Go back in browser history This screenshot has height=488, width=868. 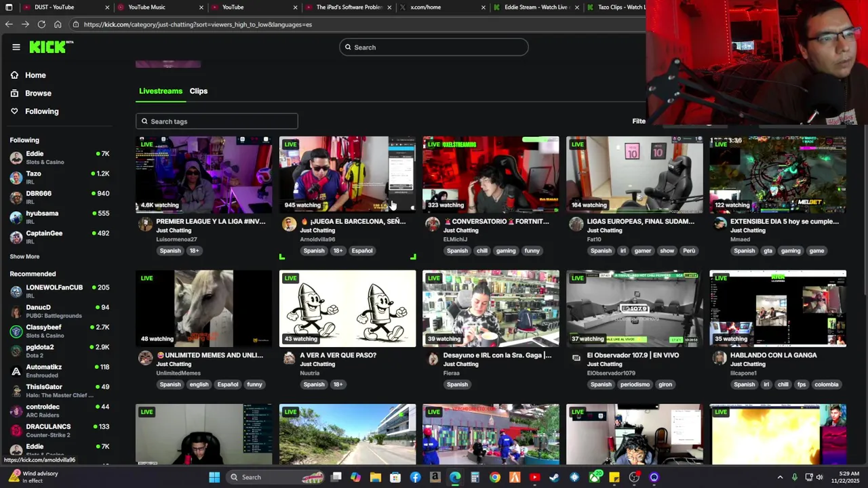click(x=9, y=24)
